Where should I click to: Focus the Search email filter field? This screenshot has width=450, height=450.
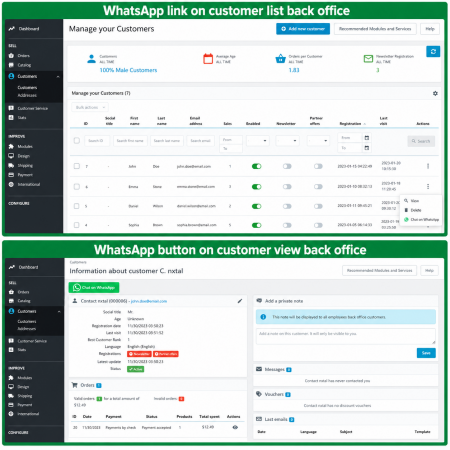click(201, 141)
